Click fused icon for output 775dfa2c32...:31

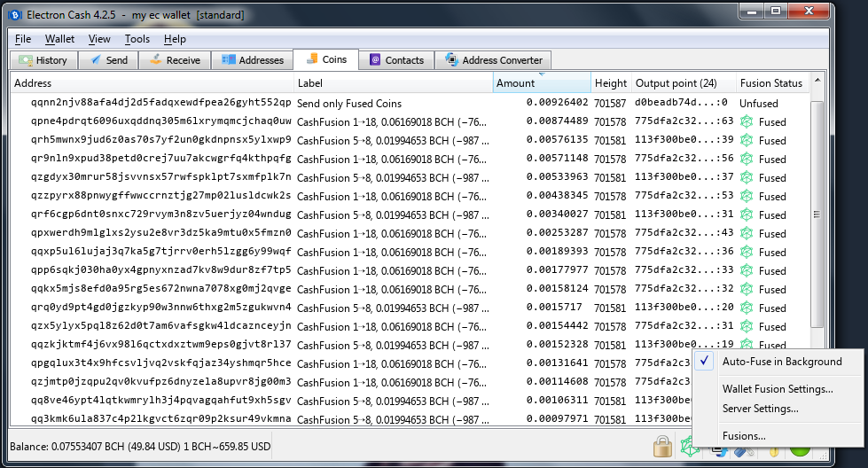tap(747, 326)
